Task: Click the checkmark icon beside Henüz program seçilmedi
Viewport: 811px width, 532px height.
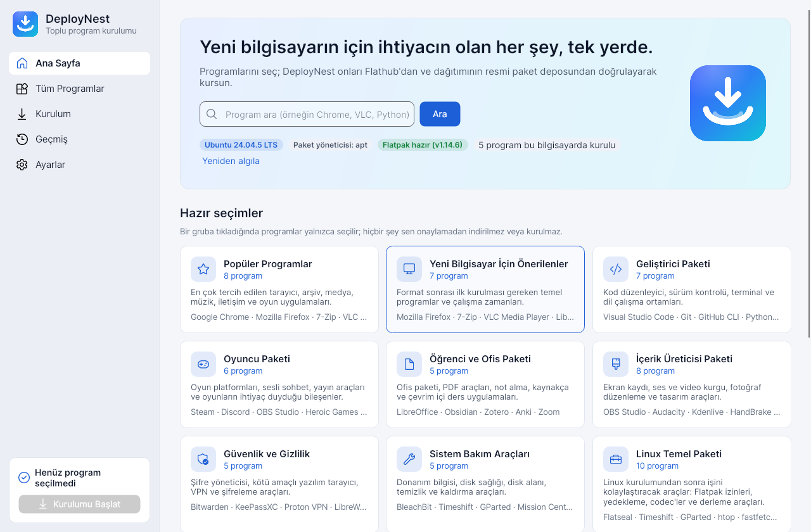Action: (x=24, y=478)
